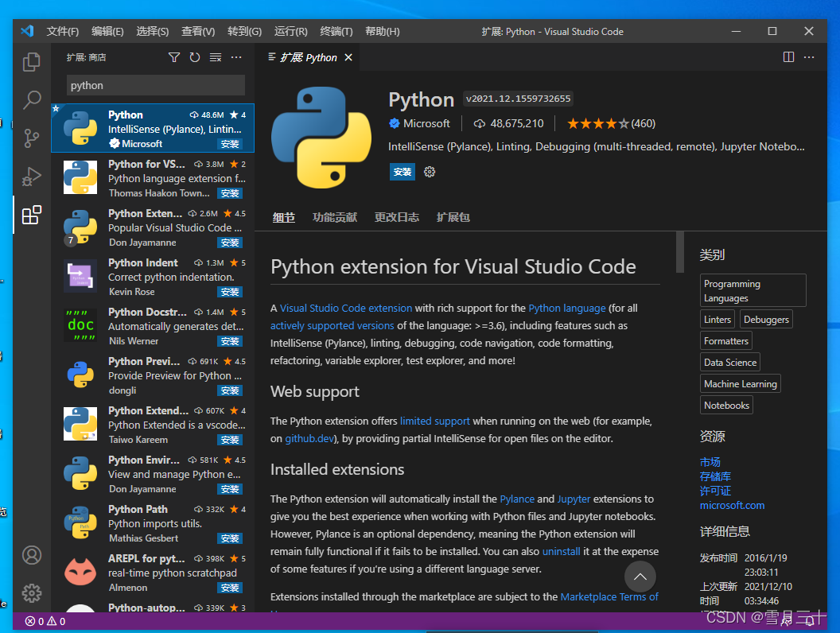Open the 转到(G) menu
The width and height of the screenshot is (840, 633).
pyautogui.click(x=244, y=31)
